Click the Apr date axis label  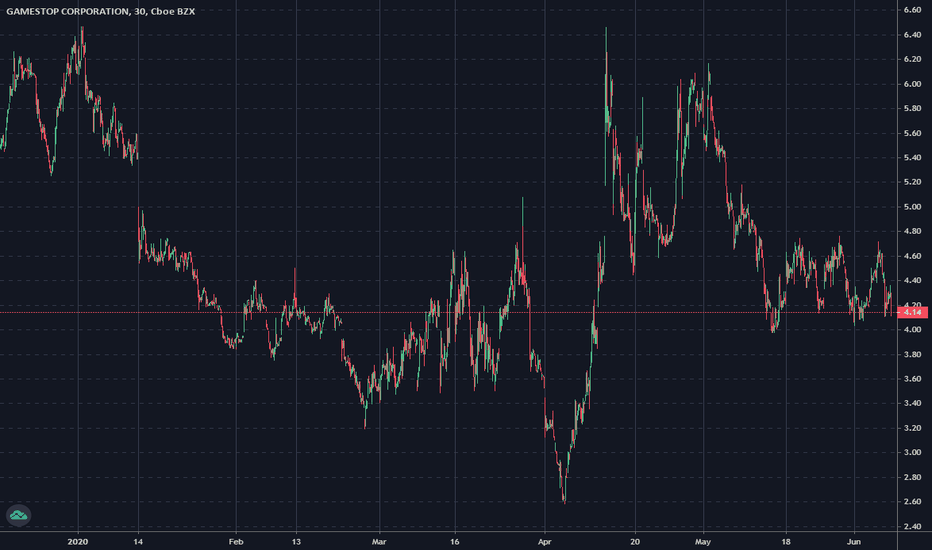[x=544, y=542]
